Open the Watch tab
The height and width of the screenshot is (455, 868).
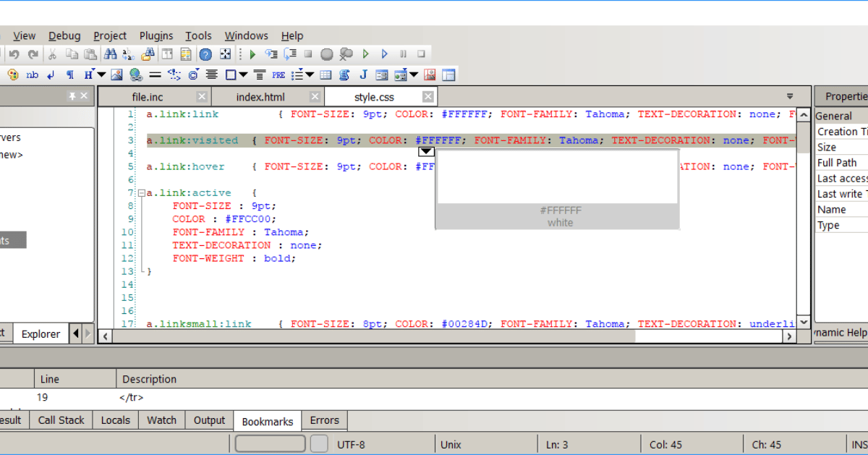pos(162,420)
